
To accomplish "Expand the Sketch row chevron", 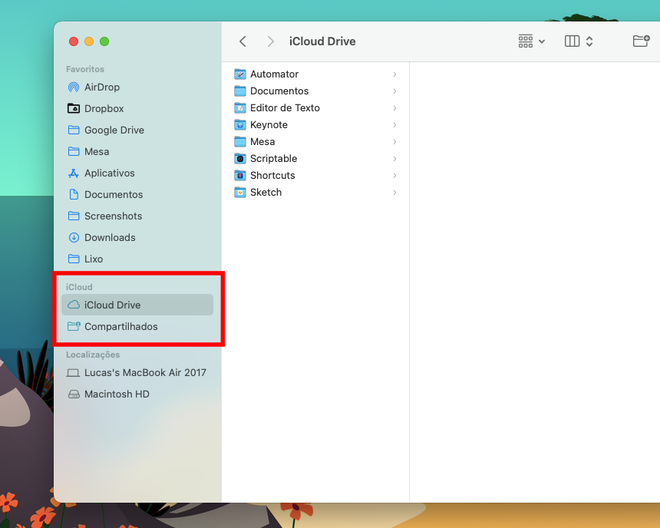I will pyautogui.click(x=395, y=192).
